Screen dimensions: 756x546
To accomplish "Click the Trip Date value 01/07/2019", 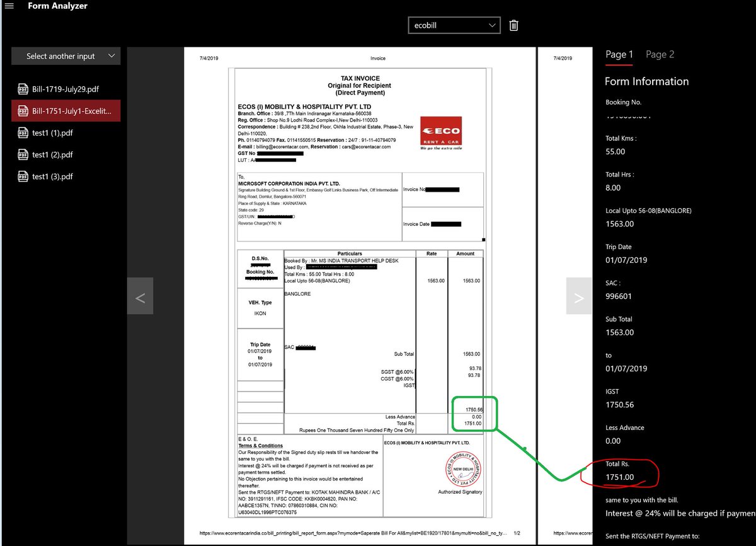I will pos(626,260).
